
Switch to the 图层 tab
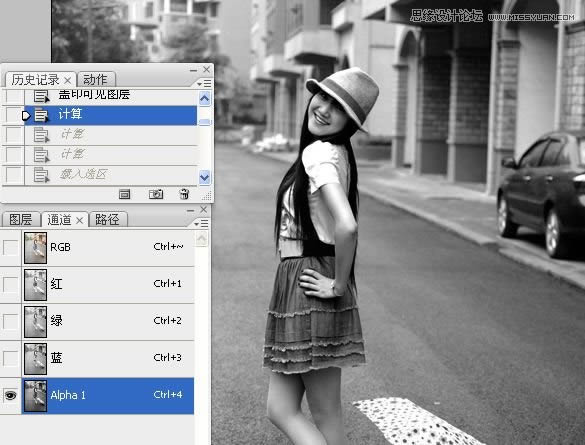(x=21, y=219)
